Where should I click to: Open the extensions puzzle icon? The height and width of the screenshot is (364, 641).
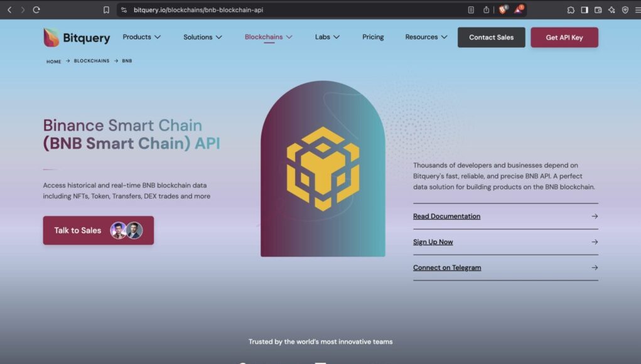click(x=571, y=10)
